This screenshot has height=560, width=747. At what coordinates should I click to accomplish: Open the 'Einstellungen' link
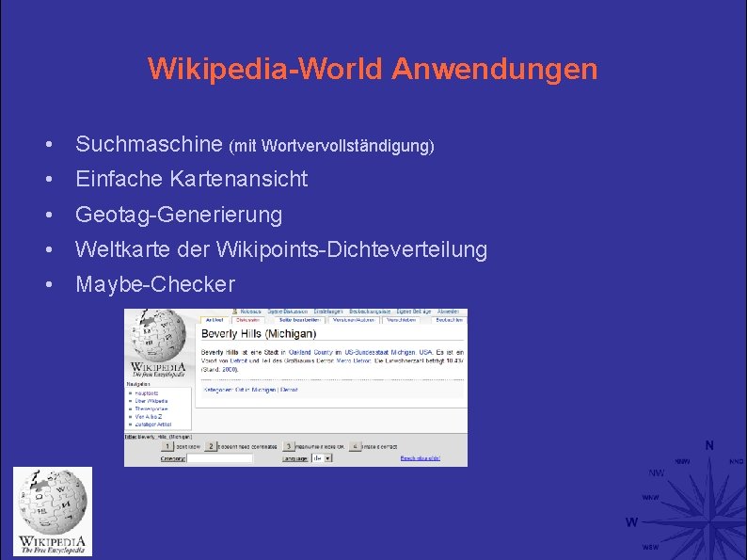click(328, 312)
